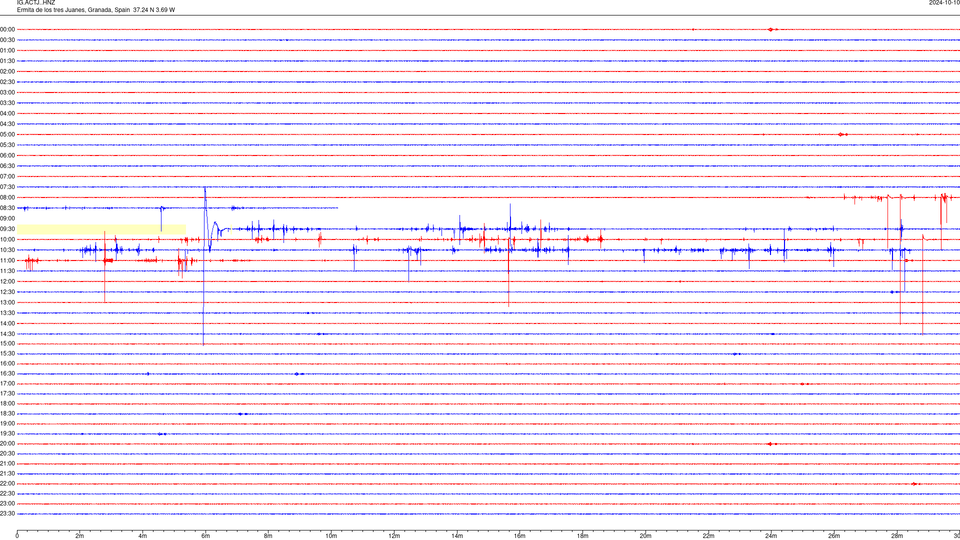Select the 12:30 time row label
Viewport: 960px width, 540px height.
tap(7, 291)
